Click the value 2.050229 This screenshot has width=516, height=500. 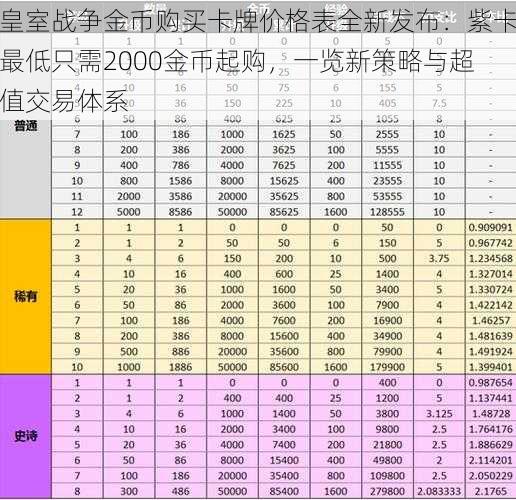(x=490, y=475)
